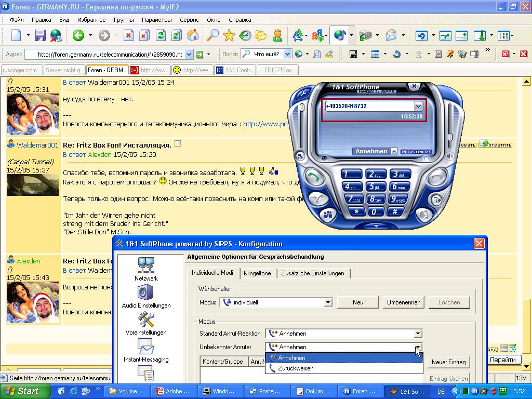Image resolution: width=532 pixels, height=399 pixels.
Task: Open the Modus individuell dropdown
Action: click(328, 302)
